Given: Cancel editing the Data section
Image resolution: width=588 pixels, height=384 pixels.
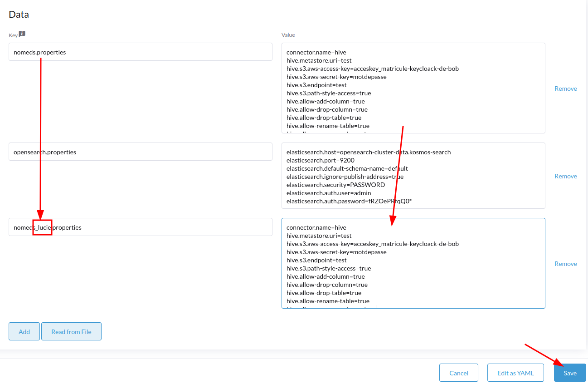Looking at the screenshot, I should coord(458,372).
